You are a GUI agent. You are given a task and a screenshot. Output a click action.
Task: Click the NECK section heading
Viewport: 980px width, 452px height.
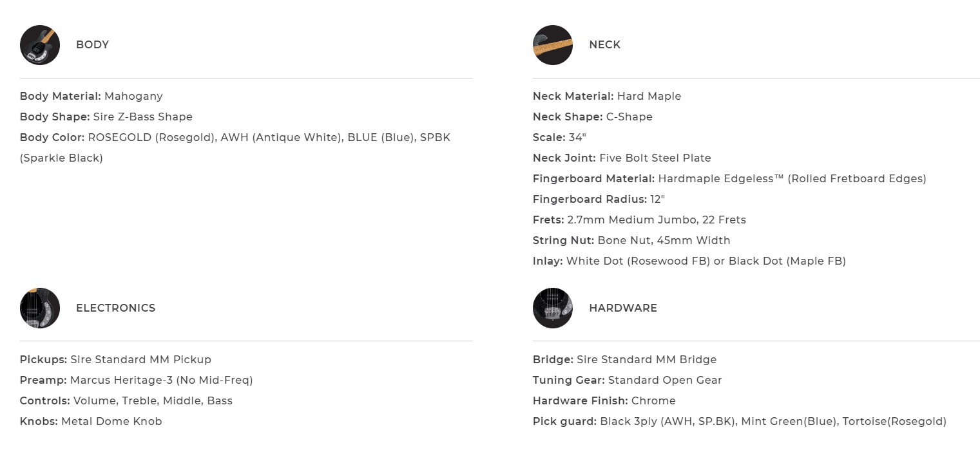(x=604, y=45)
